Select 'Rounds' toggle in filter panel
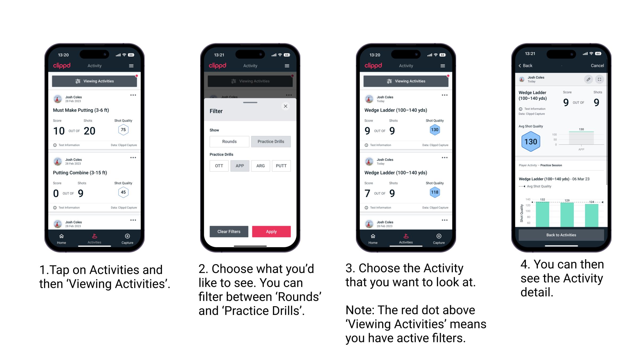This screenshot has width=644, height=346. 229,142
